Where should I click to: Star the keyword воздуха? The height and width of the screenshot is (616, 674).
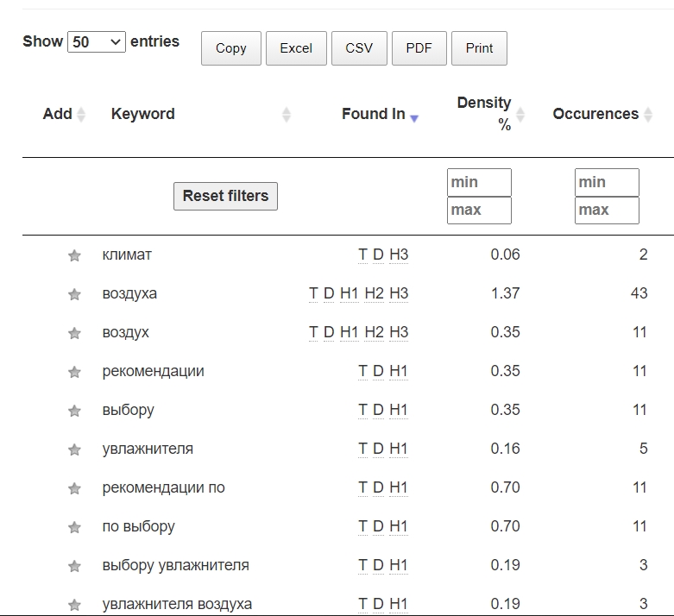pos(74,294)
